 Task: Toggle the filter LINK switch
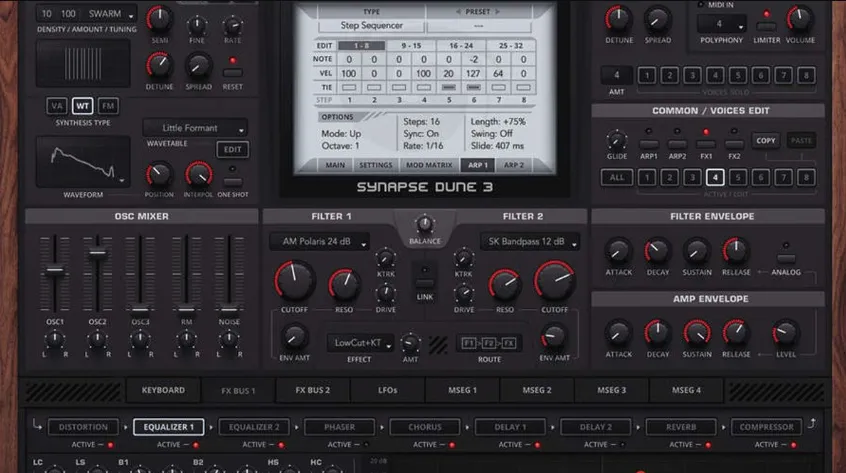(425, 282)
